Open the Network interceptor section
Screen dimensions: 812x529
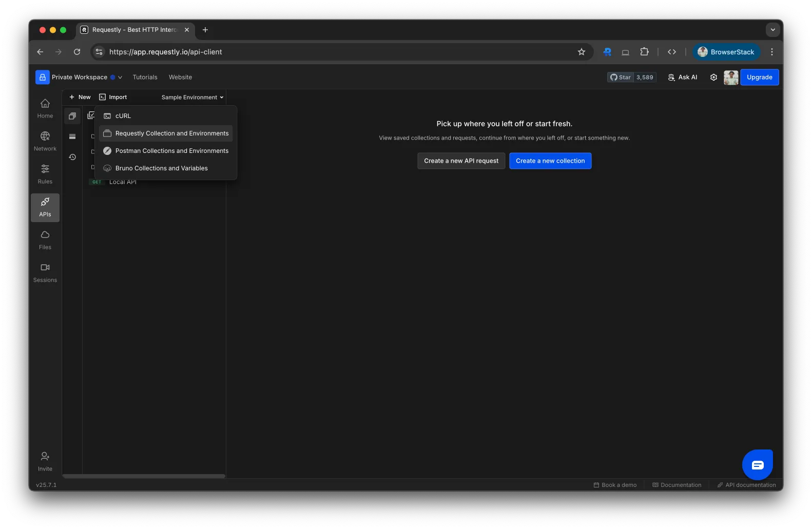click(x=45, y=142)
